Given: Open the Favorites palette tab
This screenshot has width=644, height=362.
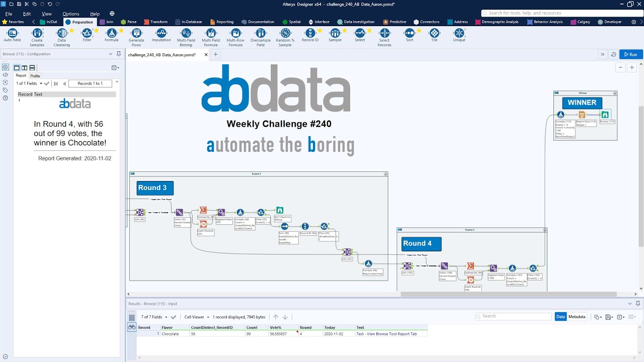Looking at the screenshot, I should [x=13, y=22].
